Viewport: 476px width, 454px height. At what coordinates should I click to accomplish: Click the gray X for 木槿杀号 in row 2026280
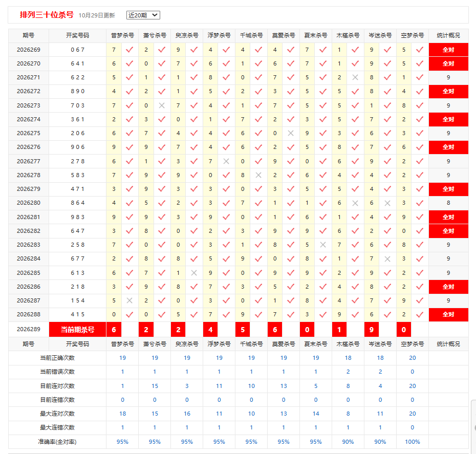click(355, 203)
